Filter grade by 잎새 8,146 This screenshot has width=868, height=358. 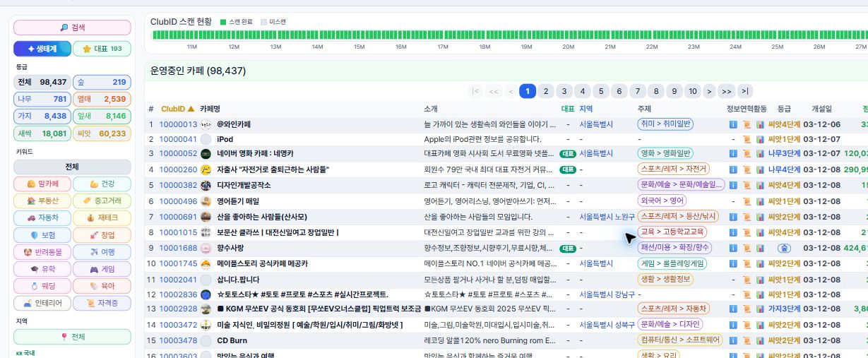pos(102,116)
